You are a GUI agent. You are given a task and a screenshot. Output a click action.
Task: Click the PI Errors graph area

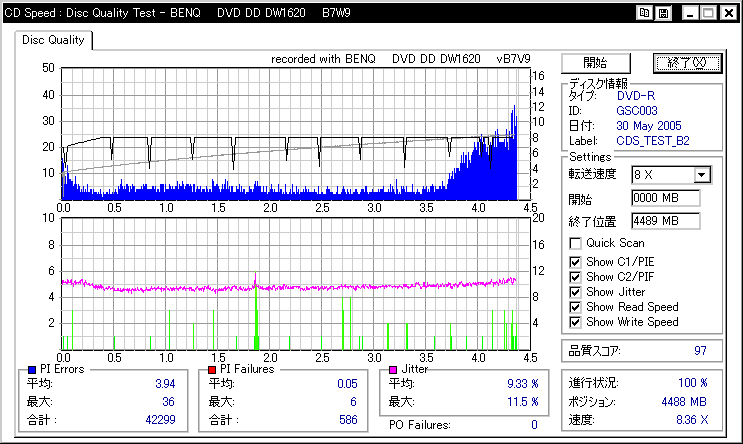[295, 134]
